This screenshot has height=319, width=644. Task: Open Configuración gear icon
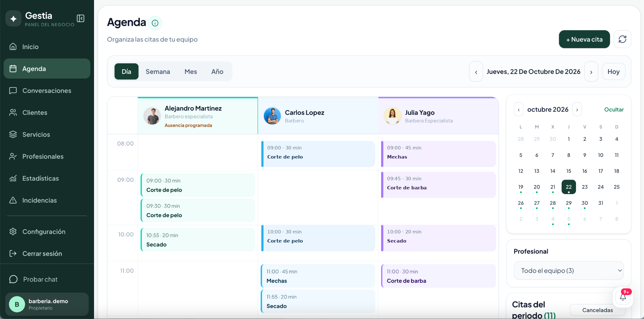point(13,232)
